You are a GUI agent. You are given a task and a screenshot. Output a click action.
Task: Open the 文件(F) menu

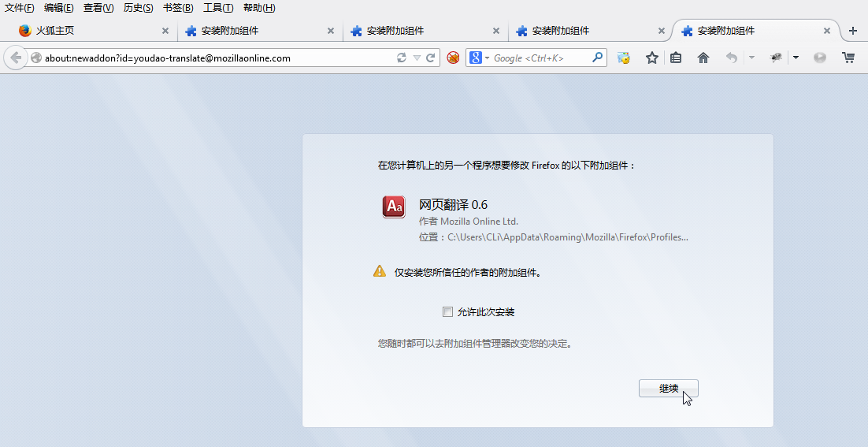[20, 8]
